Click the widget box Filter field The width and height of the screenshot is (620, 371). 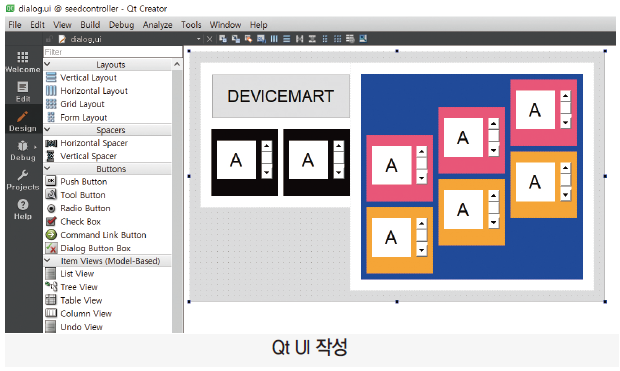click(113, 52)
